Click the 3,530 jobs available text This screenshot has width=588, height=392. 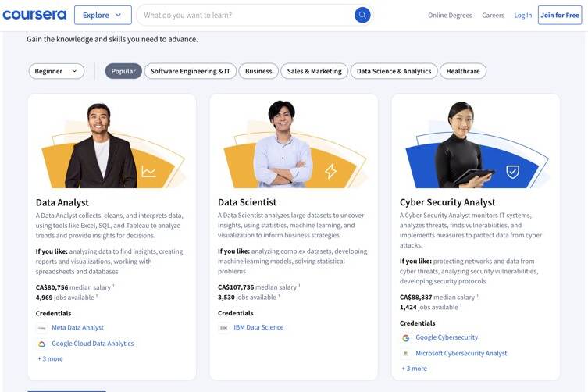(248, 297)
